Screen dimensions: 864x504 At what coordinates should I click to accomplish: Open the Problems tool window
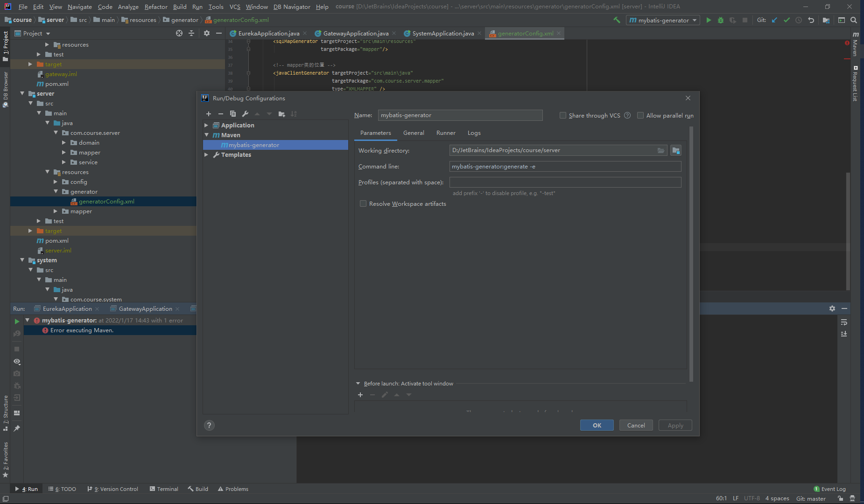click(233, 489)
